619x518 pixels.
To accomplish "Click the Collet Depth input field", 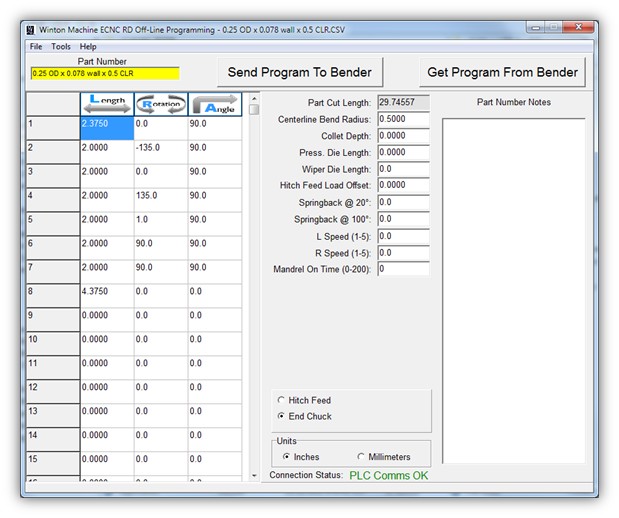I will (x=403, y=136).
